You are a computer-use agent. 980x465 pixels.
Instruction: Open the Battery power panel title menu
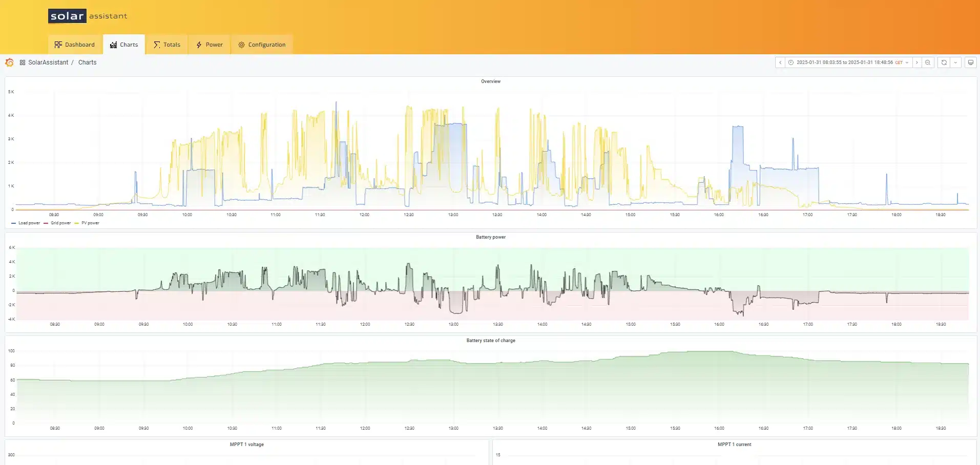click(491, 237)
